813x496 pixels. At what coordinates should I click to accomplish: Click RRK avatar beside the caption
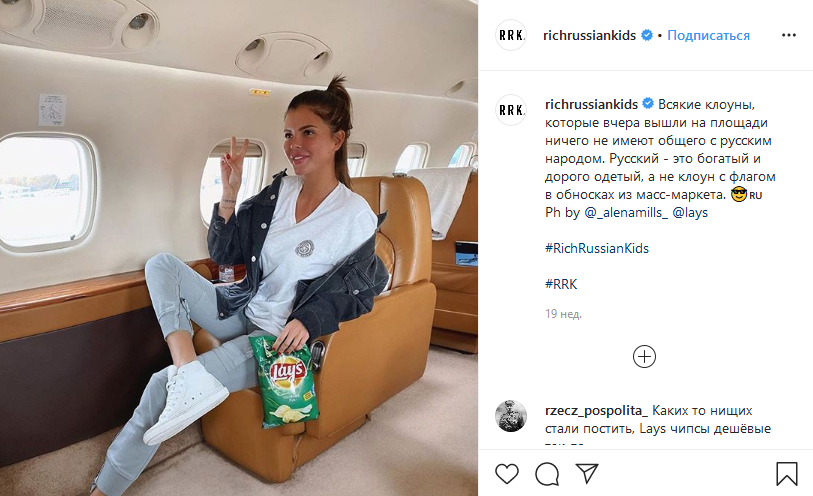[x=511, y=110]
